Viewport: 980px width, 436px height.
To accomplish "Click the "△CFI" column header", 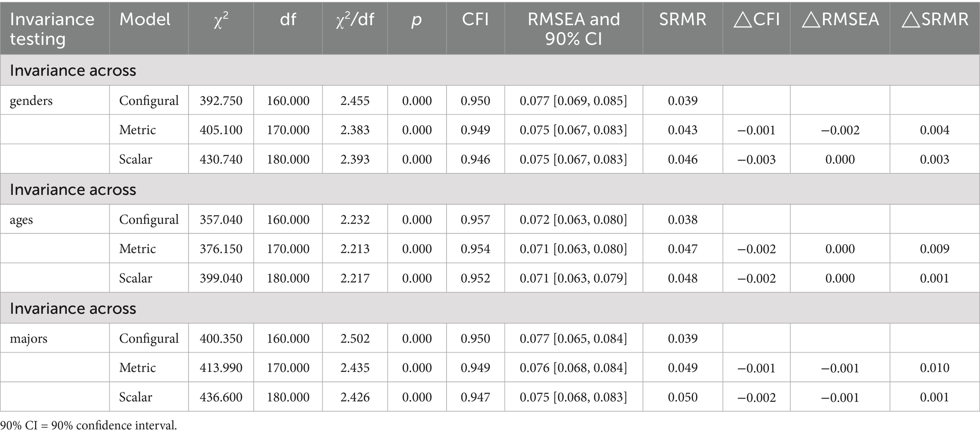I will 756,19.
